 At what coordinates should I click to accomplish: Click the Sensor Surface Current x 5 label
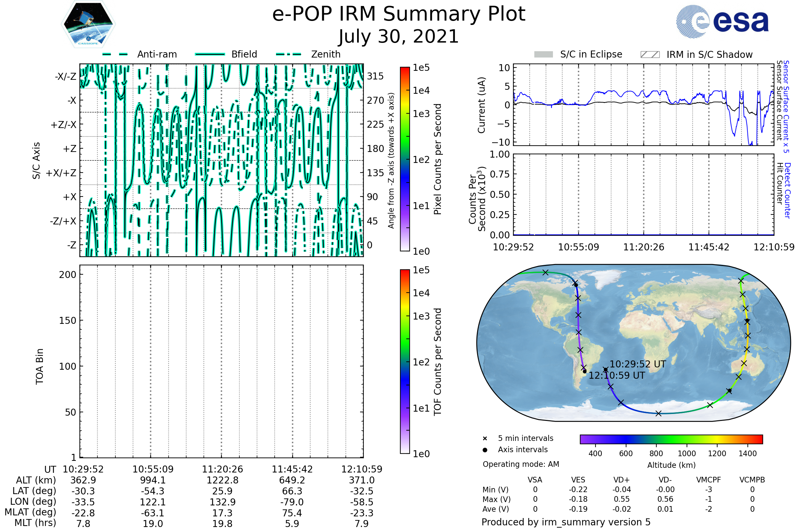(786, 106)
